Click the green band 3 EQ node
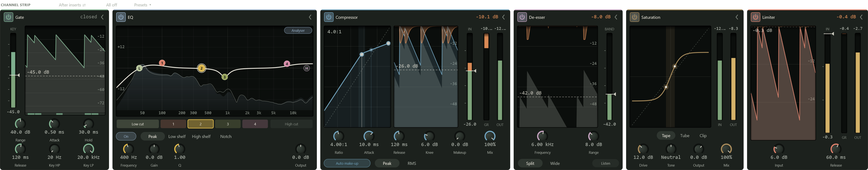The image size is (868, 170). tap(225, 77)
